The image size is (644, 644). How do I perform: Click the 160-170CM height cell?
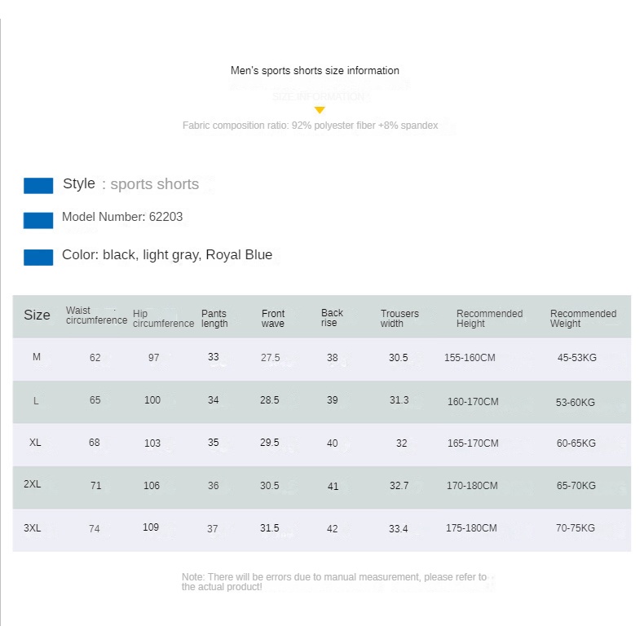pyautogui.click(x=473, y=402)
